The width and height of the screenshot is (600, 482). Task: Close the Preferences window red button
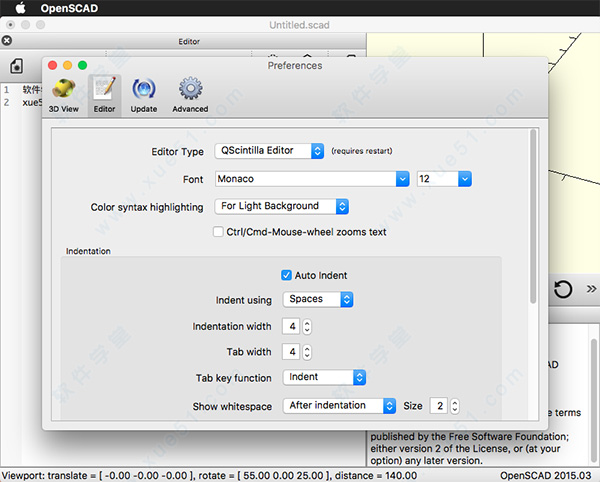coord(52,65)
